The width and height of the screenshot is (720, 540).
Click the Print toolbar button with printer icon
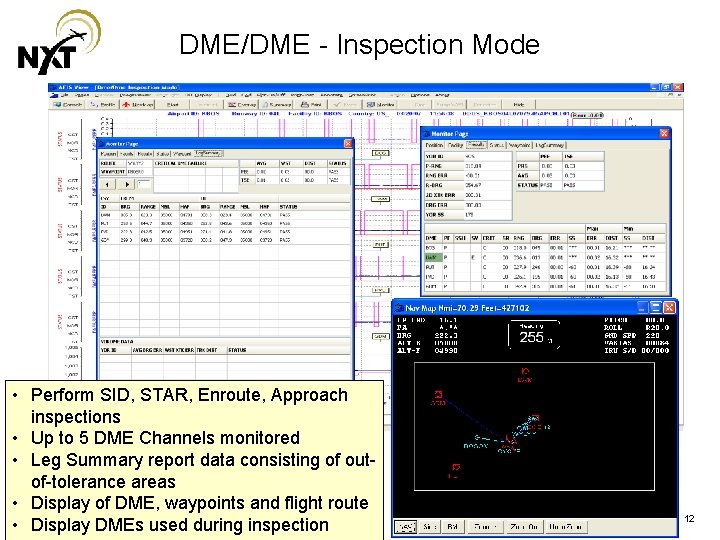[x=311, y=105]
